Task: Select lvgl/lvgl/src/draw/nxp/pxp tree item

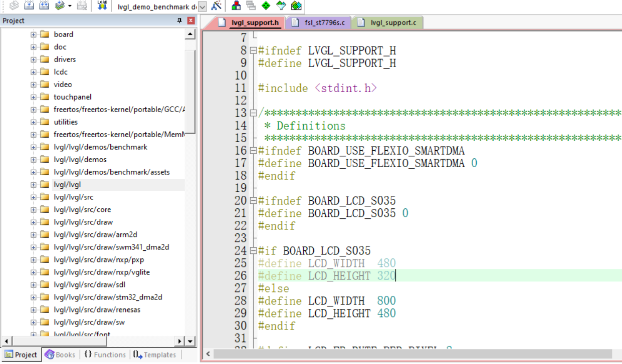Action: (99, 260)
